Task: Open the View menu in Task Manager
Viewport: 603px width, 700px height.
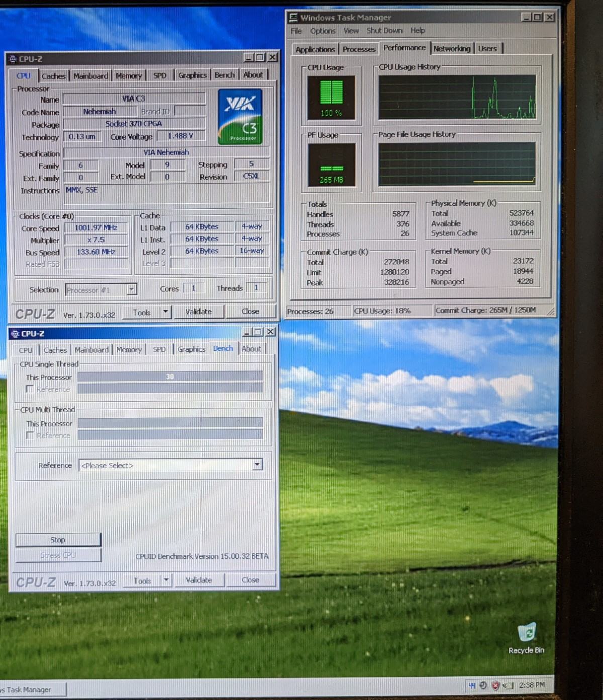Action: pos(351,31)
